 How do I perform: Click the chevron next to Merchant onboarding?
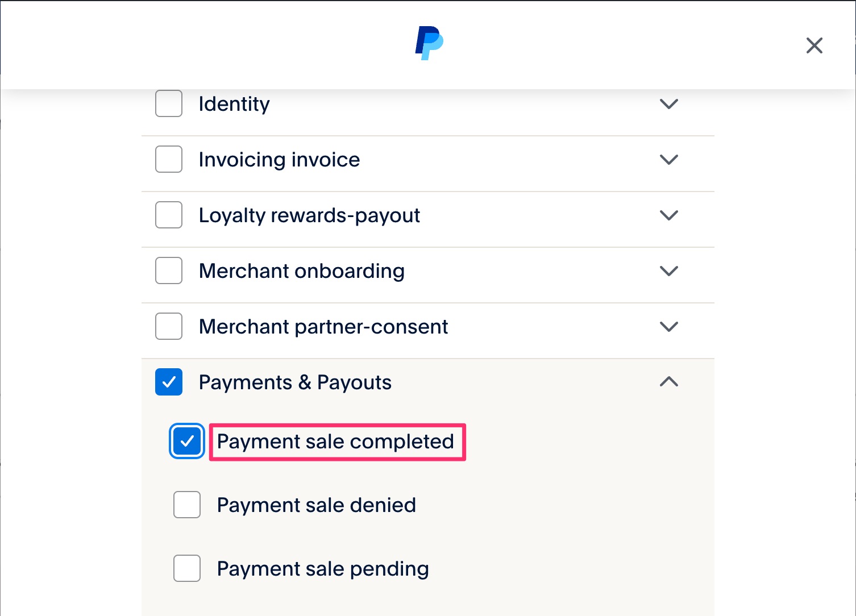coord(669,271)
